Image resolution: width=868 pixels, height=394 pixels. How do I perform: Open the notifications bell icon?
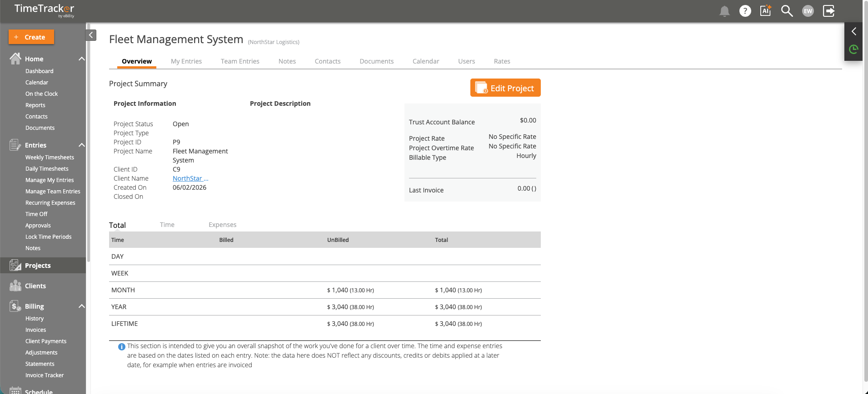coord(724,11)
